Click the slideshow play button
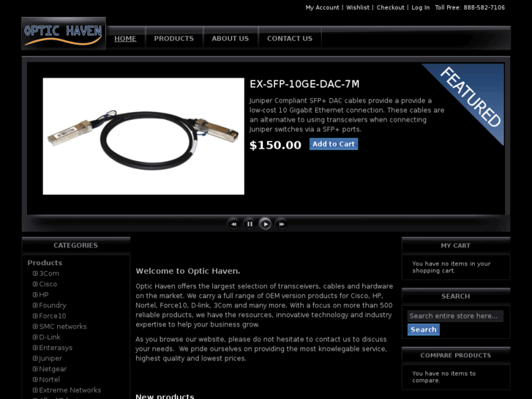532x399 pixels. (x=266, y=224)
